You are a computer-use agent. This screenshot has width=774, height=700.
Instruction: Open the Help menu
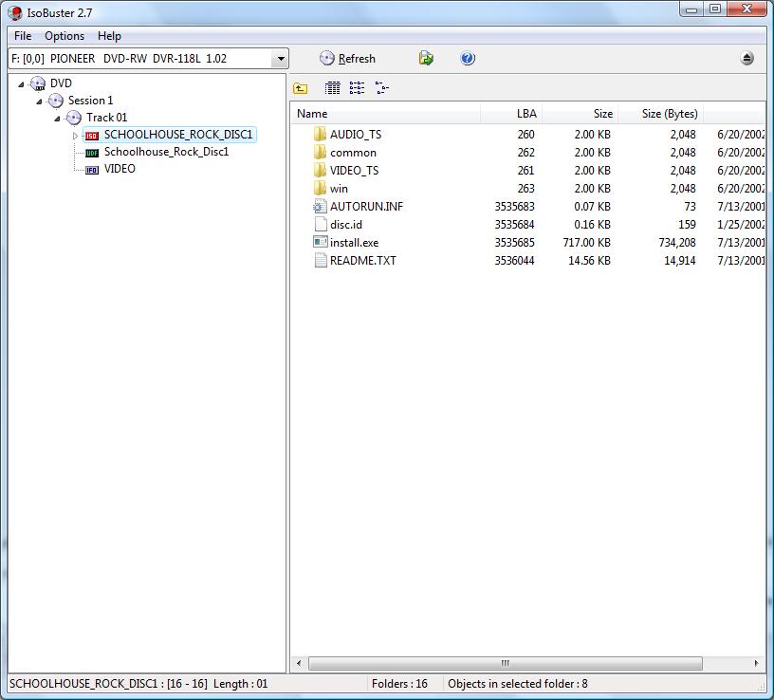click(x=109, y=36)
